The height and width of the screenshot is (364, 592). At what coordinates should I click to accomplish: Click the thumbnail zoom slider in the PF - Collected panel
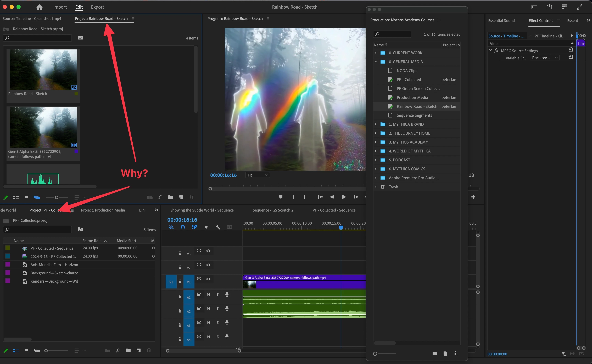46,351
